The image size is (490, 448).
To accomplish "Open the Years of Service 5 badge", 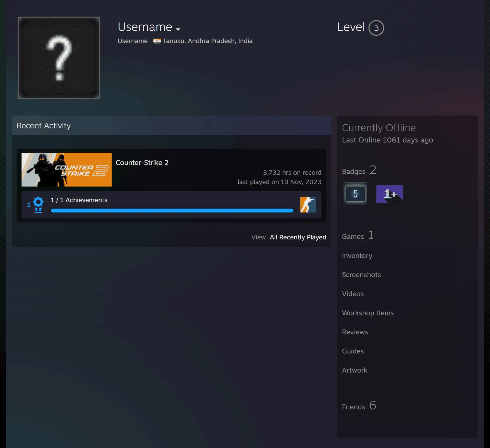I will [355, 194].
